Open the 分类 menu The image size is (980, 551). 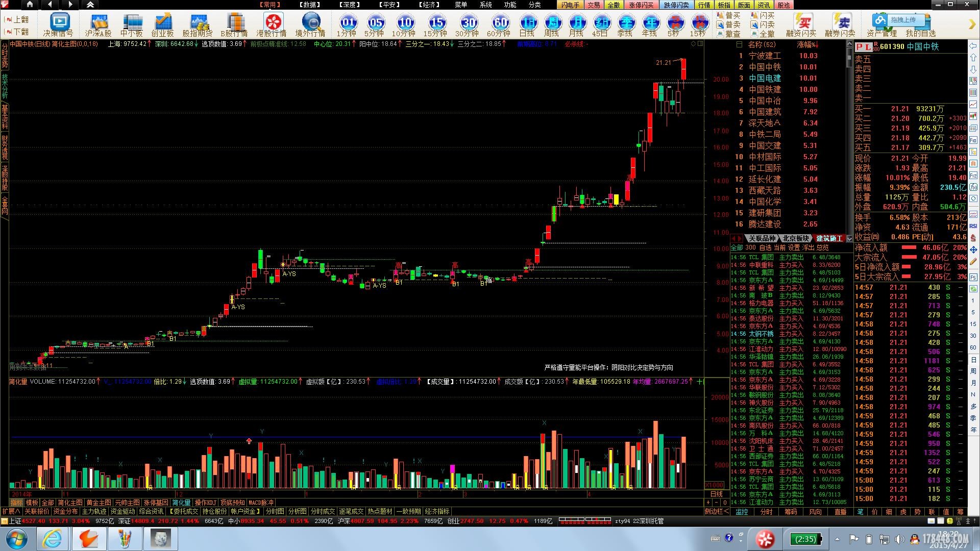click(x=534, y=5)
